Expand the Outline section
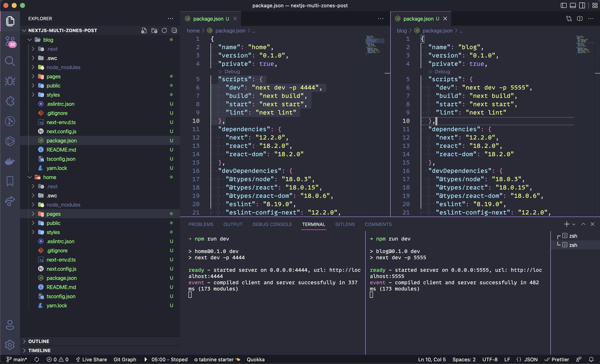The width and height of the screenshot is (600, 364). tap(100, 341)
